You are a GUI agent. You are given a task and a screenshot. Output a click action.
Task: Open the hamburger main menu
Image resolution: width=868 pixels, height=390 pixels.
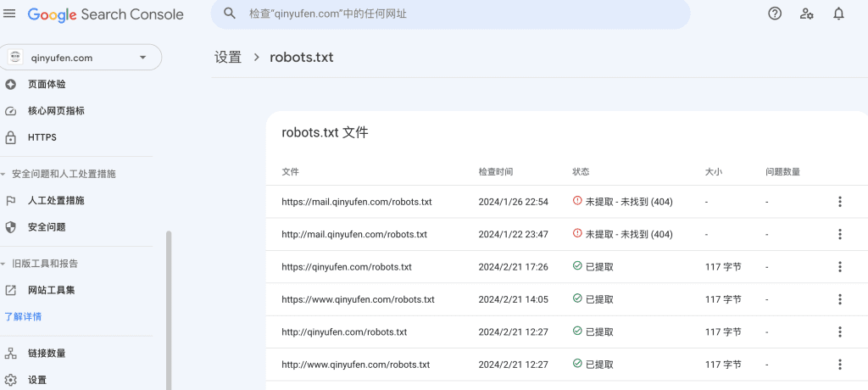(x=10, y=14)
